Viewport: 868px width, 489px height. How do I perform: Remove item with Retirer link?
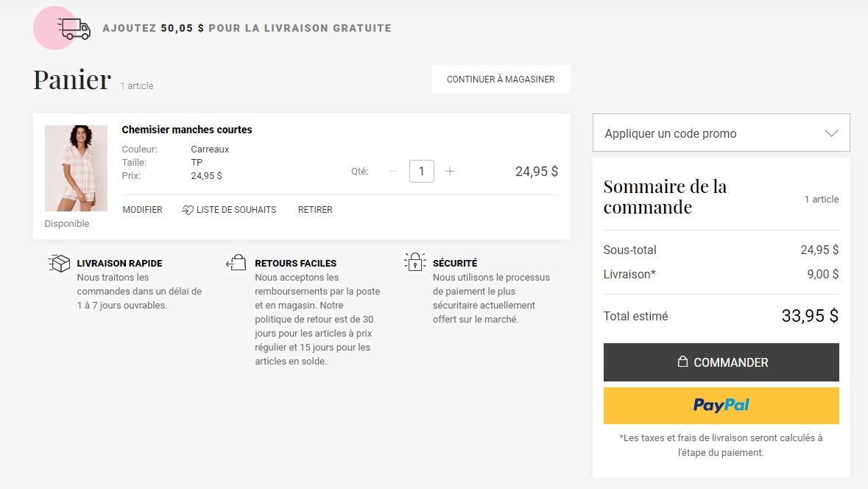[x=315, y=210]
